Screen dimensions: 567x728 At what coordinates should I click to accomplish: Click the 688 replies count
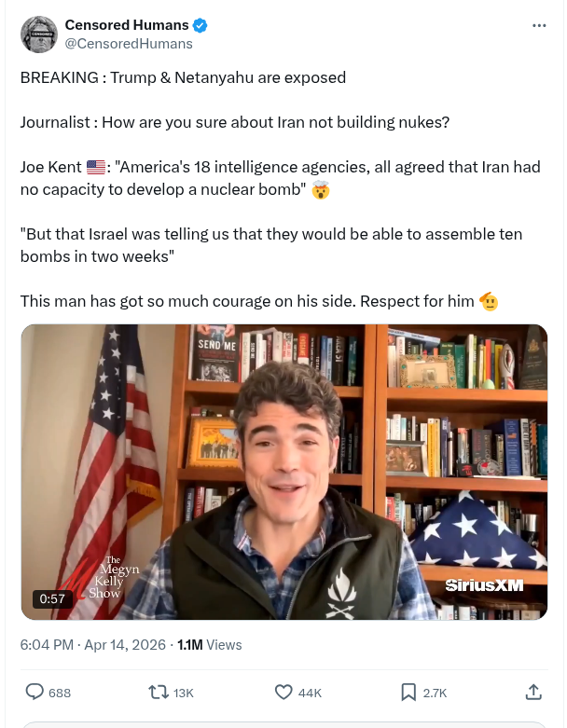tap(60, 694)
